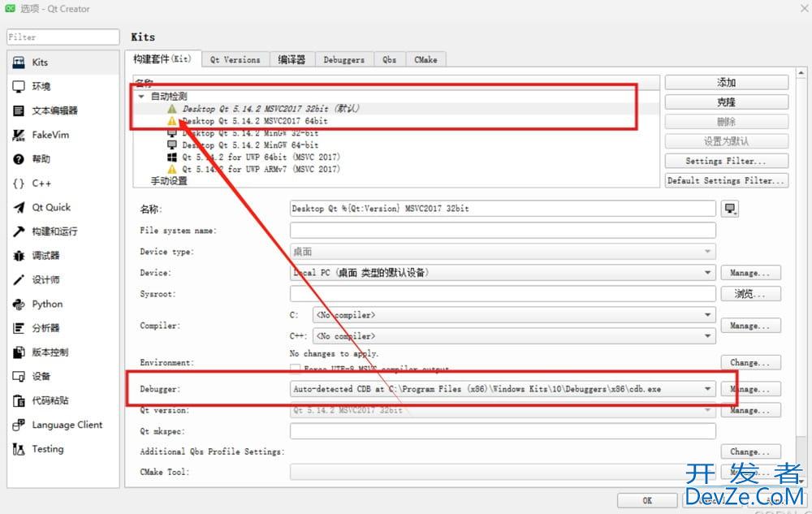The image size is (812, 514).
Task: Click Change... for Additional Qbs Profile Settings
Action: (x=751, y=452)
